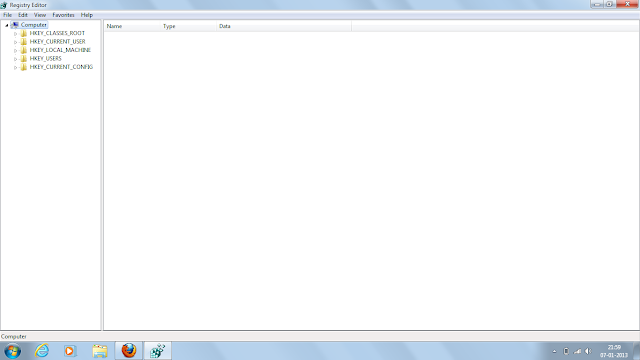Click HKEY_CURRENT_CONFIG folder icon

24,67
